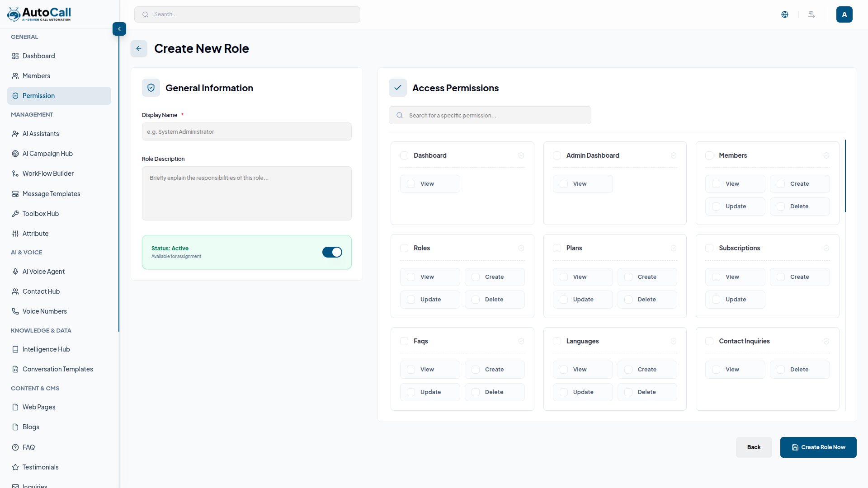The image size is (868, 488).
Task: Check the Subscriptions group checkbox
Action: (709, 248)
